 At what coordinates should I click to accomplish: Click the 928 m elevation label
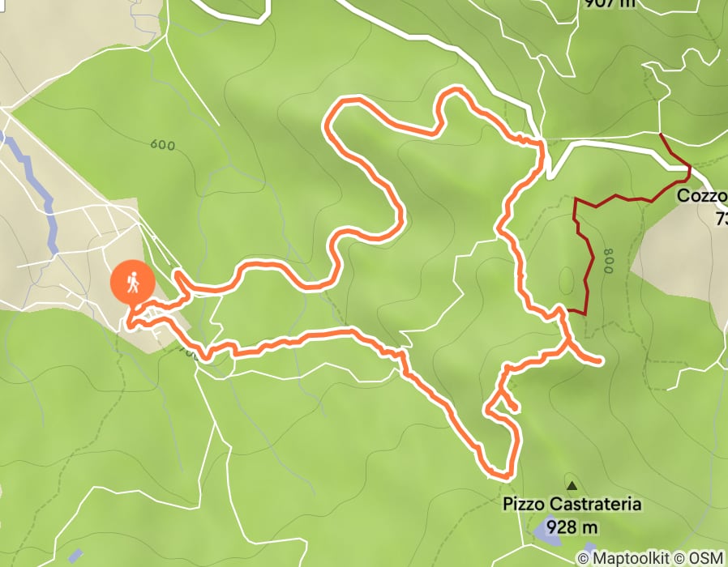pos(572,527)
